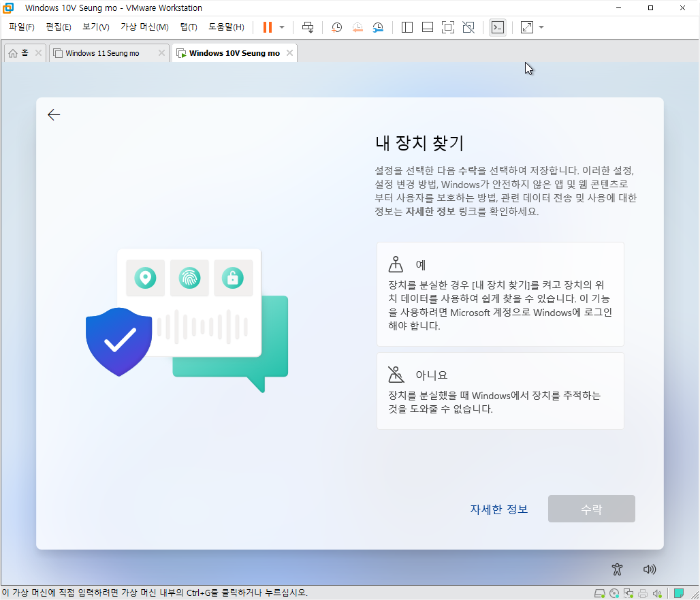The image size is (700, 600).
Task: Open the 편집(E) menu
Action: pos(59,27)
